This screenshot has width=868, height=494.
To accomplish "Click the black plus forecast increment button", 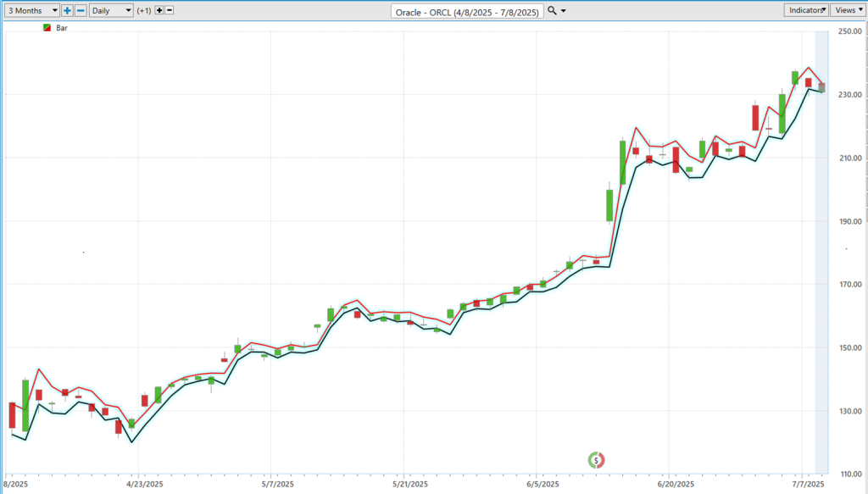I will click(159, 10).
